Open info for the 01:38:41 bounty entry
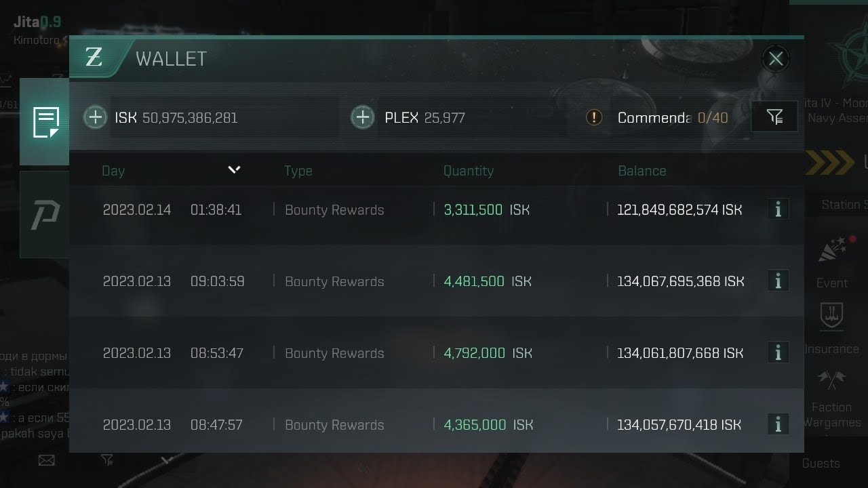 click(x=778, y=209)
